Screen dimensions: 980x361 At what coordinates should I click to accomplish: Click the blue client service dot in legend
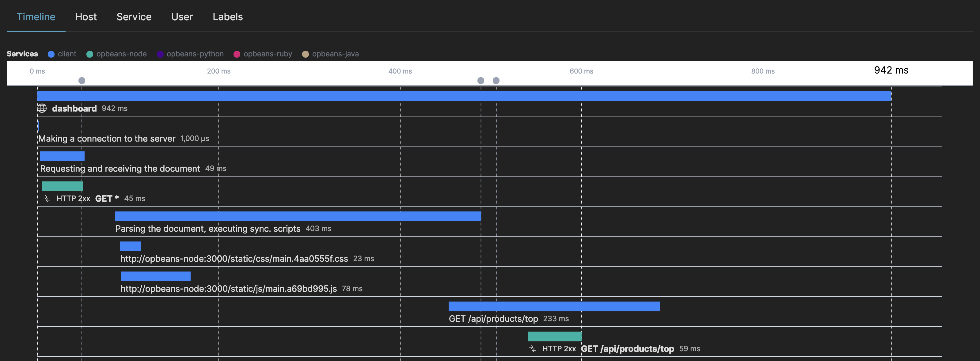tap(51, 54)
